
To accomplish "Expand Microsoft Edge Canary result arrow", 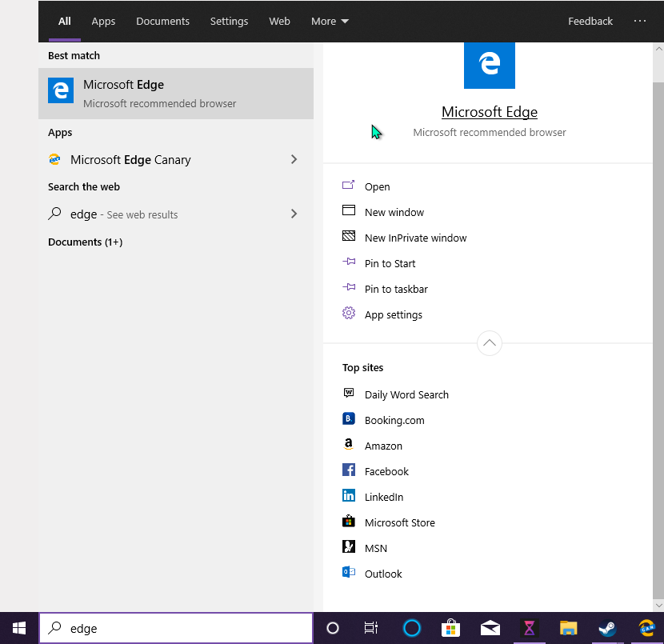I will (294, 159).
